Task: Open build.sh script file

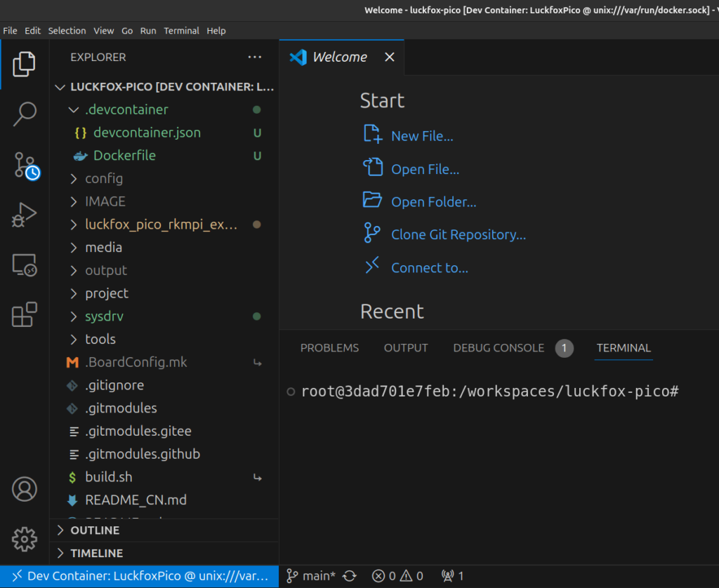Action: [x=109, y=477]
